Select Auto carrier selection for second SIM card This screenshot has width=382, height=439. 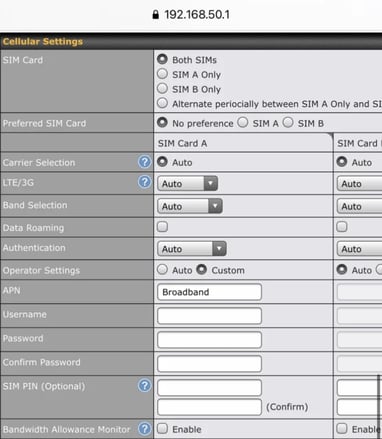(x=342, y=162)
